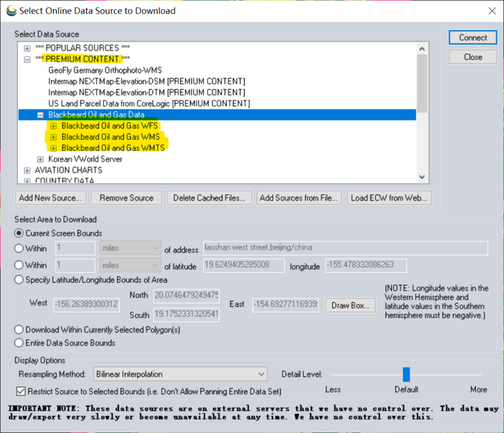Screen dimensions: 504x433
Task: Toggle Restrict Source to Selected Bounds checkbox
Action: point(21,391)
